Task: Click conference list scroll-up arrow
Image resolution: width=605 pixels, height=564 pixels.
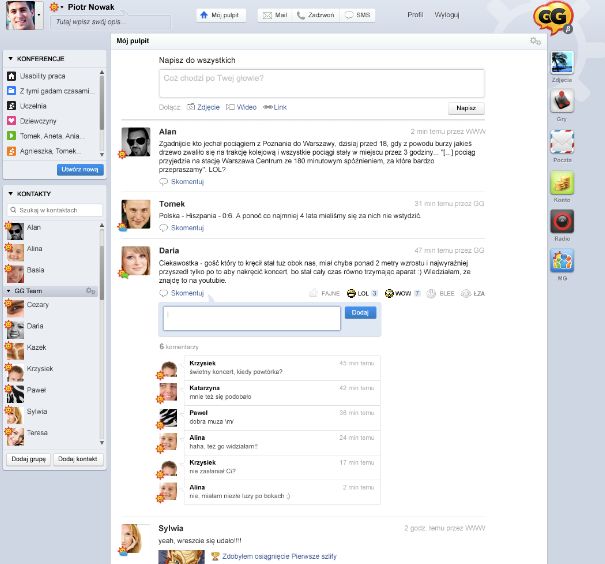Action: tap(102, 73)
